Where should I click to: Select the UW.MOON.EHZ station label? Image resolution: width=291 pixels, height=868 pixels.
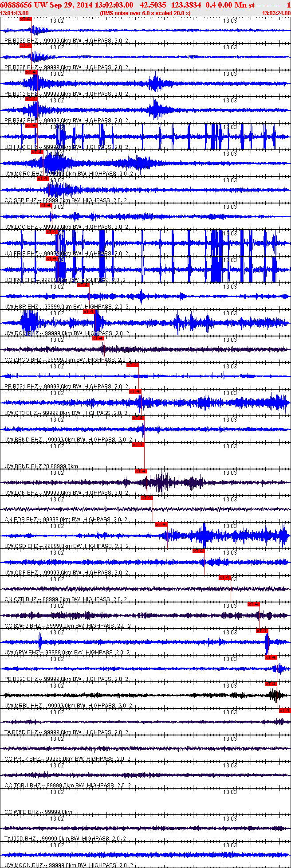22,865
